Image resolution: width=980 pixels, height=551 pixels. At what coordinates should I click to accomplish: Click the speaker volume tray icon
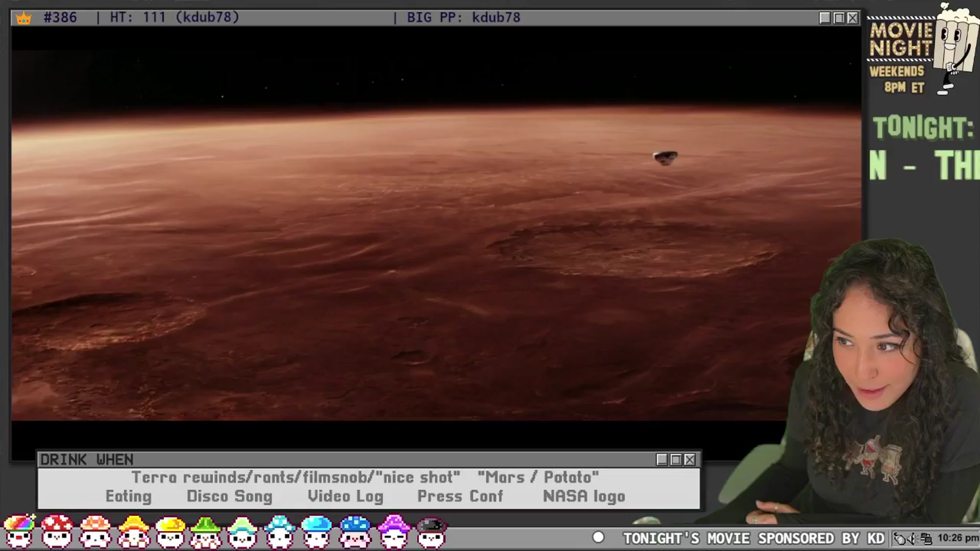click(913, 538)
